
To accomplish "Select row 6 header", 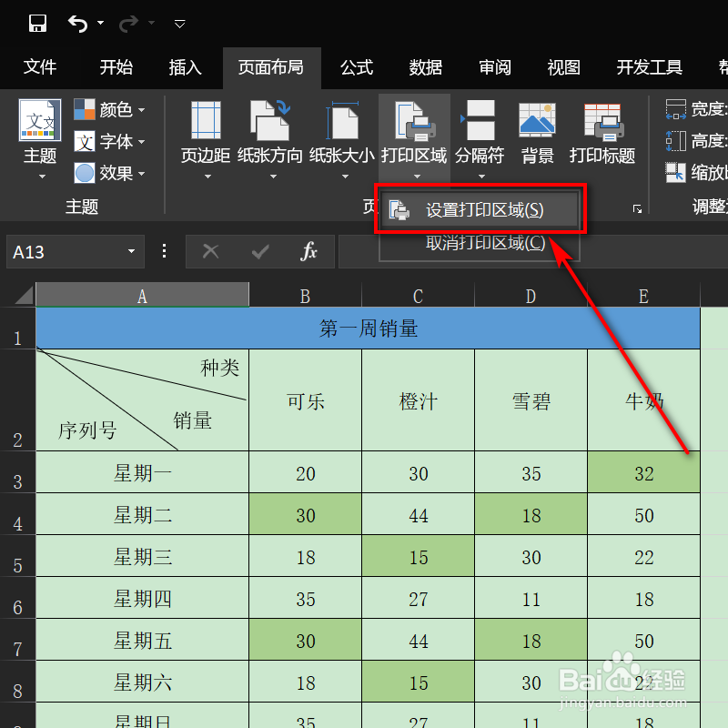I will click(17, 598).
